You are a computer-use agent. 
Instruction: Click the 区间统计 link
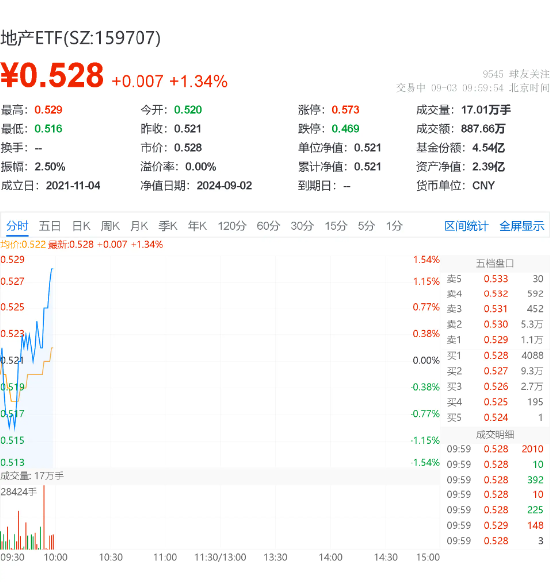pyautogui.click(x=466, y=226)
